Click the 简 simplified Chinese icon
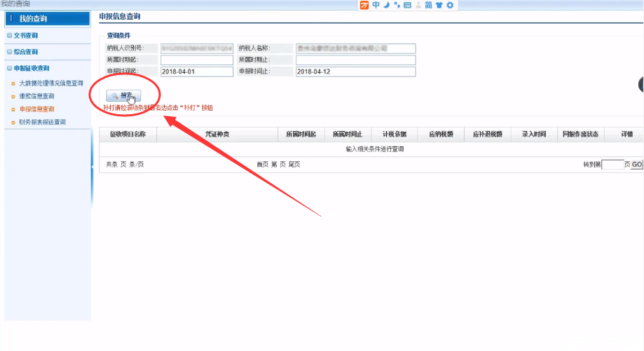Viewport: 644px width, 351px height. coord(428,5)
